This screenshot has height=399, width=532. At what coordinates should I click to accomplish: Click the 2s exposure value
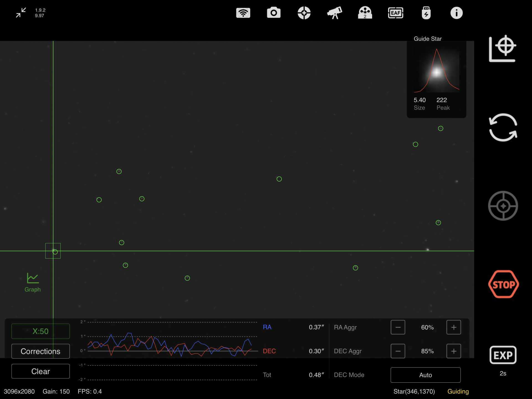click(503, 374)
